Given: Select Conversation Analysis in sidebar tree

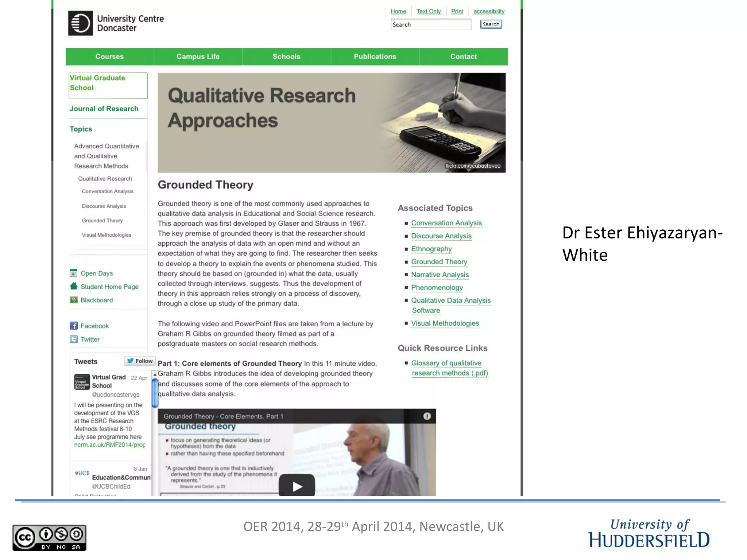Looking at the screenshot, I should [x=108, y=191].
